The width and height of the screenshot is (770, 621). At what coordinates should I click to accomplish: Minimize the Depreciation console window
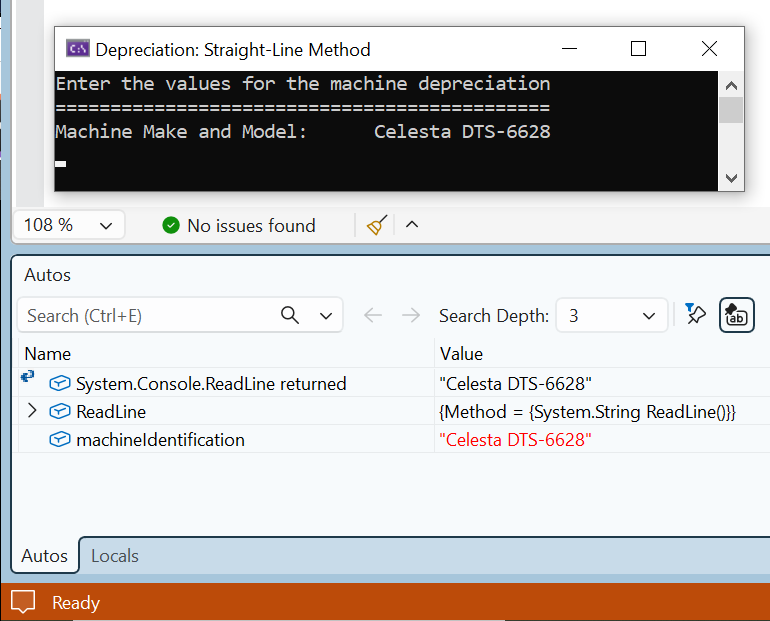point(569,49)
